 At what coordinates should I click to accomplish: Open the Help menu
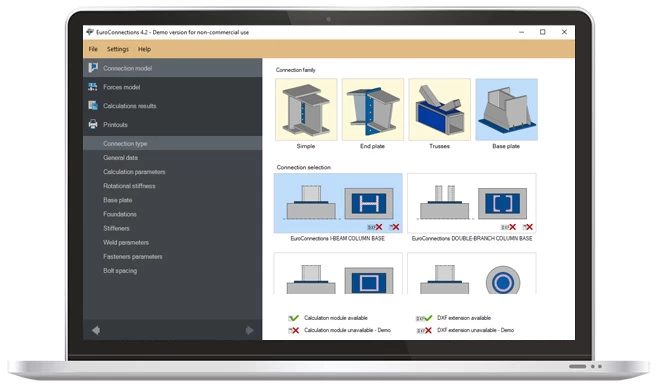point(144,49)
